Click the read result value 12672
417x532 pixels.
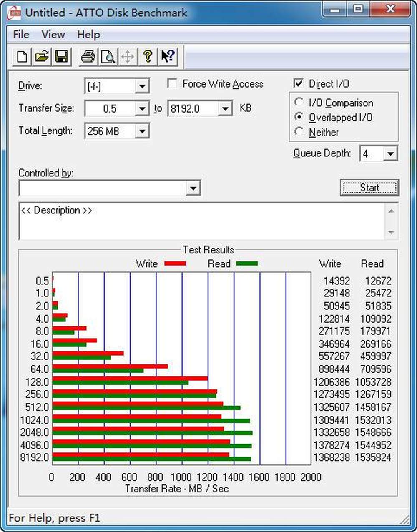[378, 281]
